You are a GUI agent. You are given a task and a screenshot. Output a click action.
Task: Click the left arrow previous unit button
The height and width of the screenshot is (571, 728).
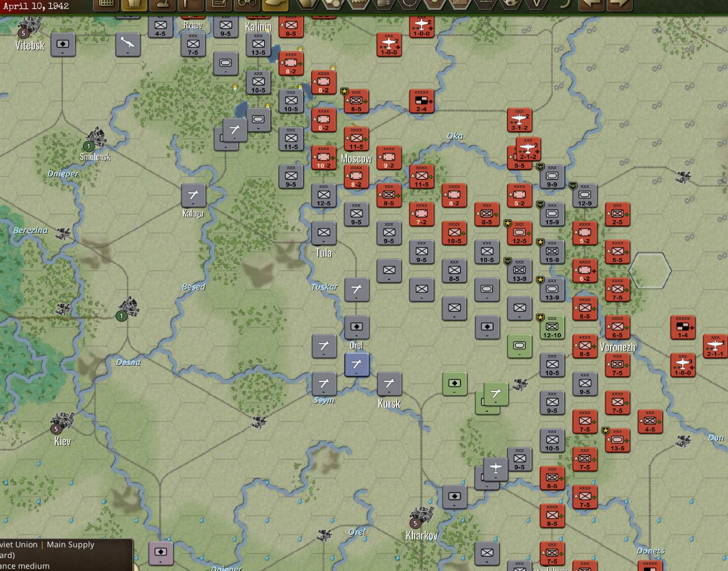click(x=591, y=5)
